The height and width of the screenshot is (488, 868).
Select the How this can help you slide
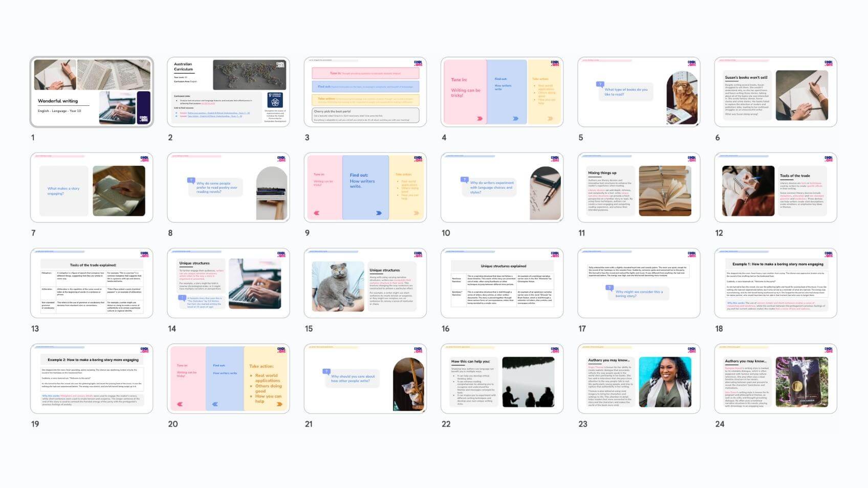click(x=502, y=379)
